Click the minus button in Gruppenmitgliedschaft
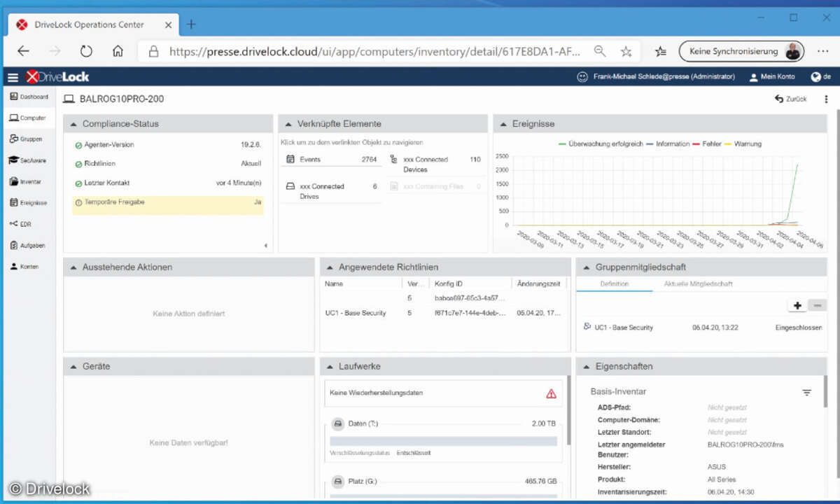This screenshot has height=504, width=840. point(817,305)
